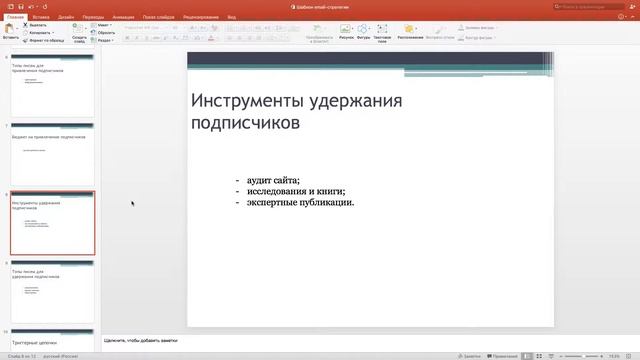Open the Paste options arrow
The height and width of the screenshot is (360, 640).
coord(17,29)
